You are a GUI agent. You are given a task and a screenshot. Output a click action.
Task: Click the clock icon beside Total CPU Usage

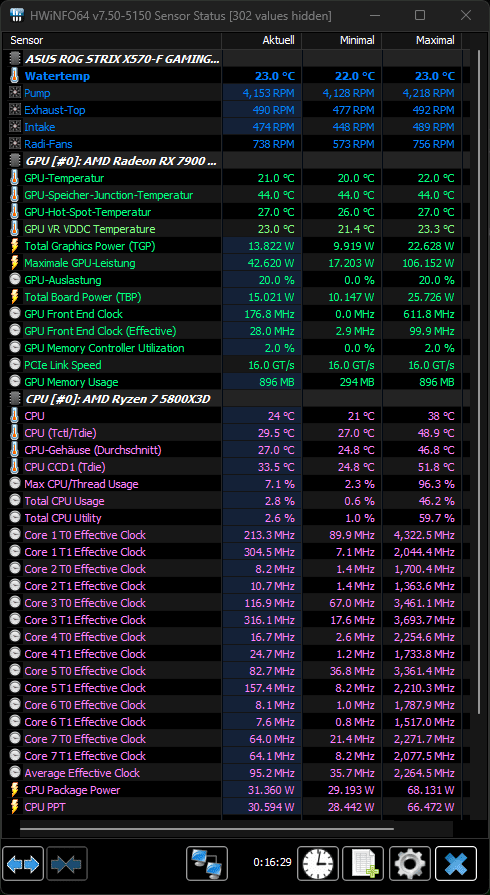[x=15, y=501]
